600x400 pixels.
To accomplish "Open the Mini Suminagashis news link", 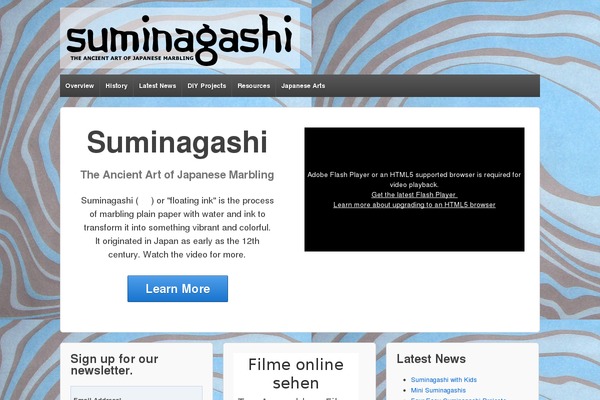I will coord(438,390).
